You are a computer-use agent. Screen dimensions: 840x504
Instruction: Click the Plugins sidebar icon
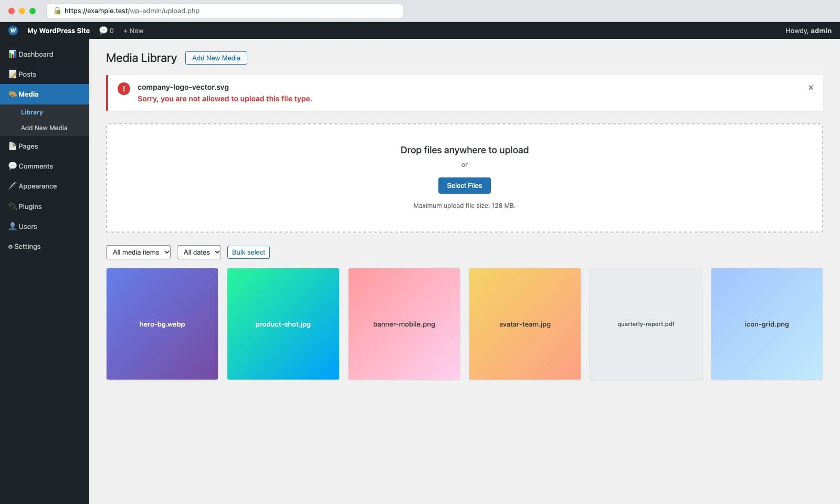tap(12, 206)
